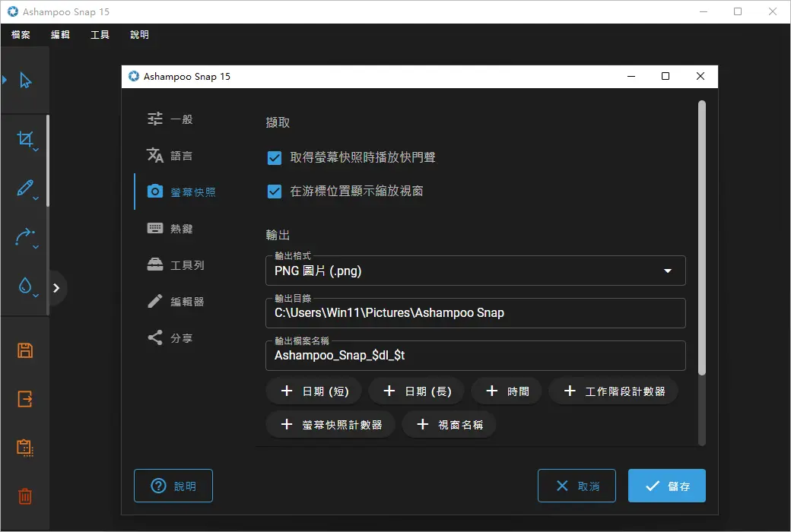Open crop tool options arrow

click(x=36, y=150)
